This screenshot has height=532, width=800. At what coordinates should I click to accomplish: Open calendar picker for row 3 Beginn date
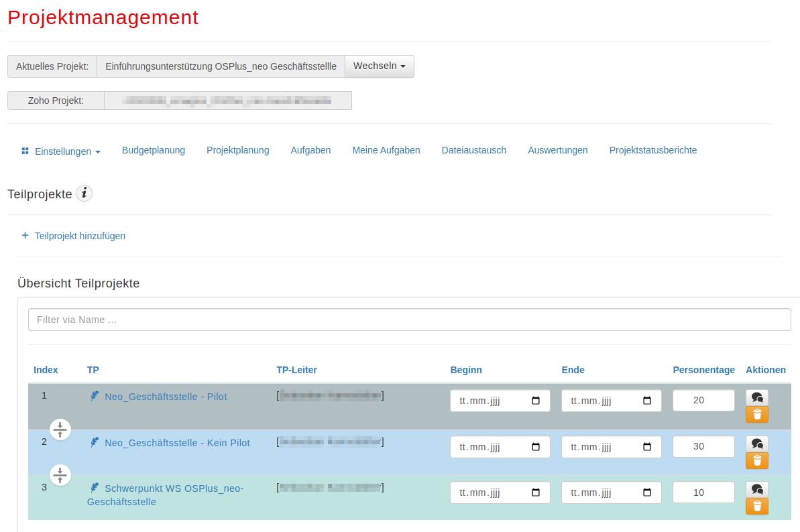536,492
